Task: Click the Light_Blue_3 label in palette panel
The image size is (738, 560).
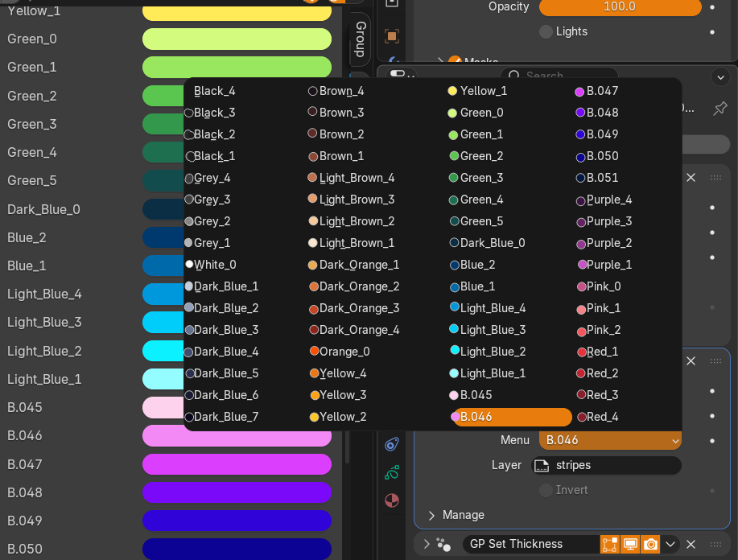Action: [44, 323]
